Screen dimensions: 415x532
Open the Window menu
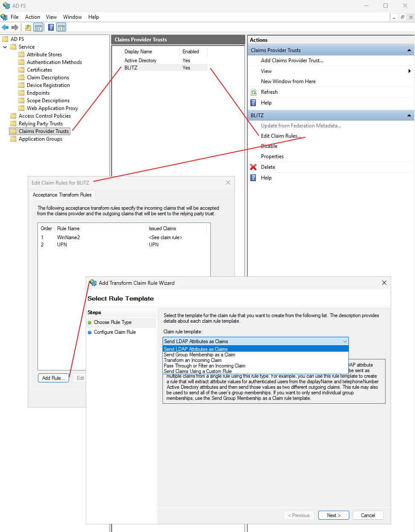73,17
